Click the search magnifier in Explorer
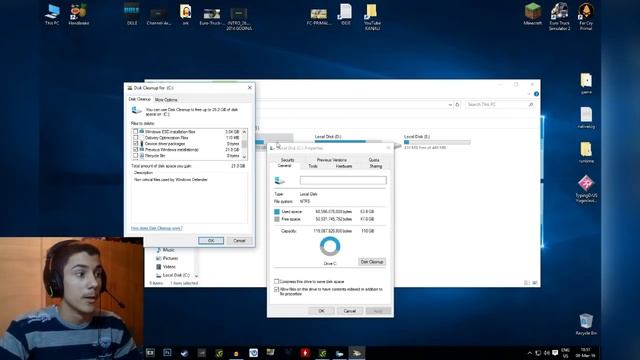 pyautogui.click(x=531, y=104)
